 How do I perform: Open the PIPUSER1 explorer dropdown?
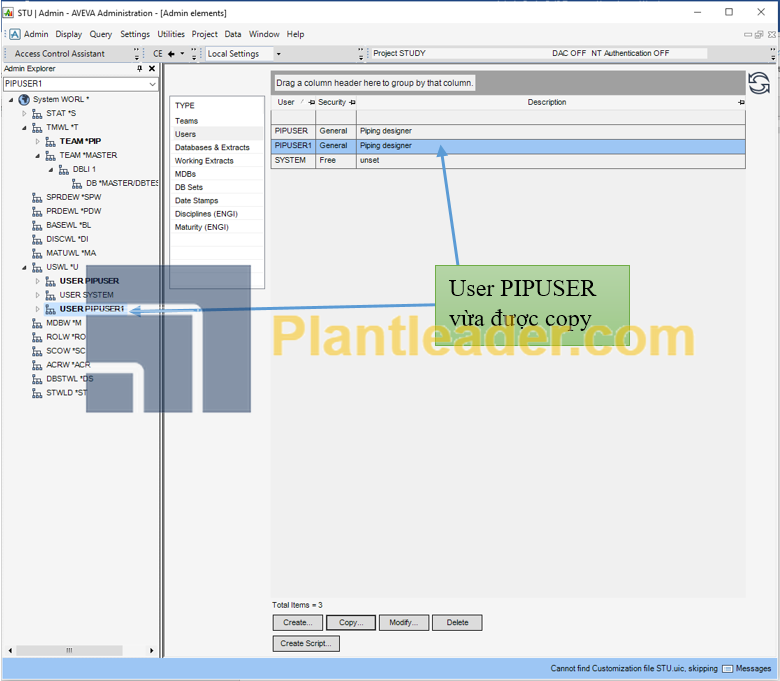coord(152,84)
